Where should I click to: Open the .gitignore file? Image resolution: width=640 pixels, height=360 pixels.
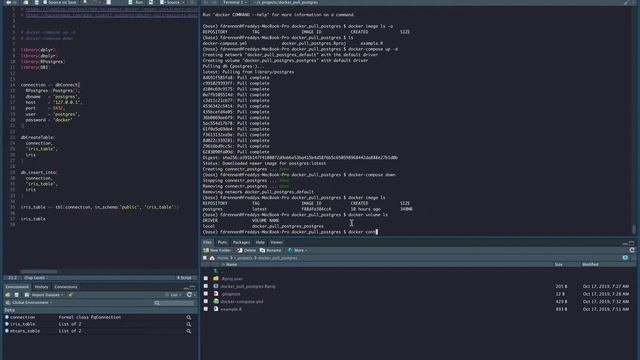pyautogui.click(x=231, y=294)
